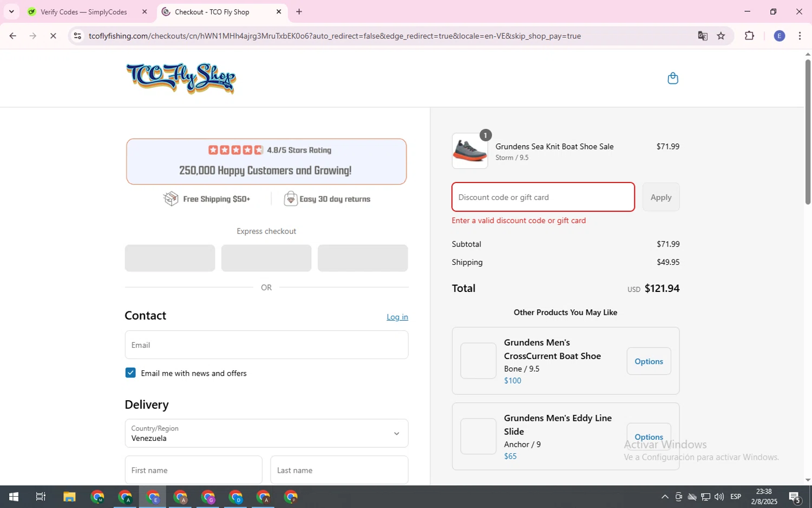812x508 pixels.
Task: Open the Country/Region Venezuela dropdown
Action: [x=266, y=433]
